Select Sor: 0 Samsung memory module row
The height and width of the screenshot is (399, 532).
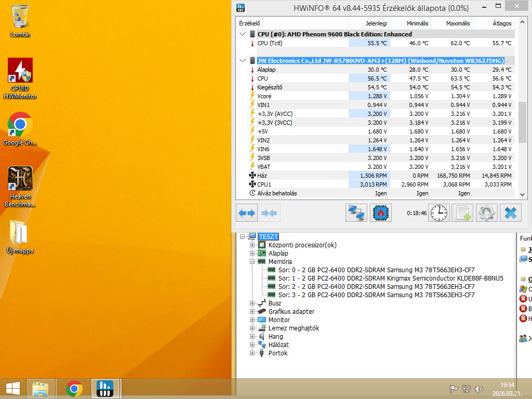pos(376,270)
